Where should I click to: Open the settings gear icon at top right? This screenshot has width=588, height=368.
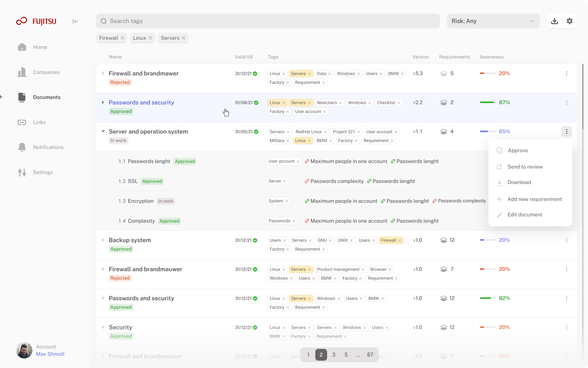coord(569,21)
